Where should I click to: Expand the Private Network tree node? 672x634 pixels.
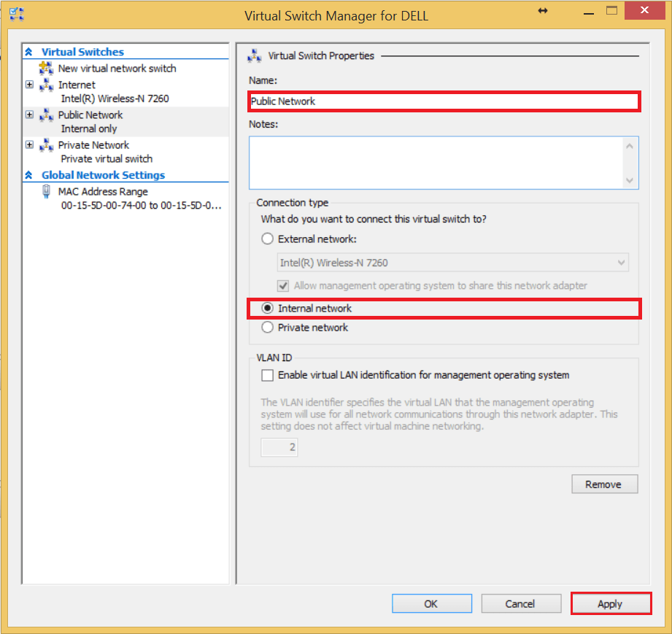coord(30,145)
